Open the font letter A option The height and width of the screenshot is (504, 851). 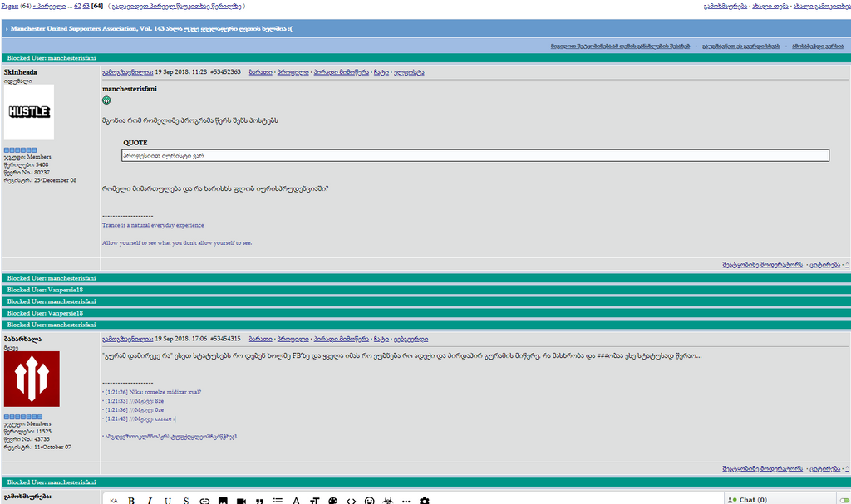pos(297,500)
